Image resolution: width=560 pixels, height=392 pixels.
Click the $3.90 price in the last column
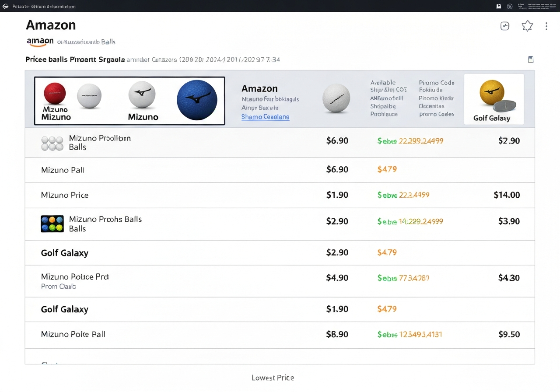pyautogui.click(x=509, y=221)
